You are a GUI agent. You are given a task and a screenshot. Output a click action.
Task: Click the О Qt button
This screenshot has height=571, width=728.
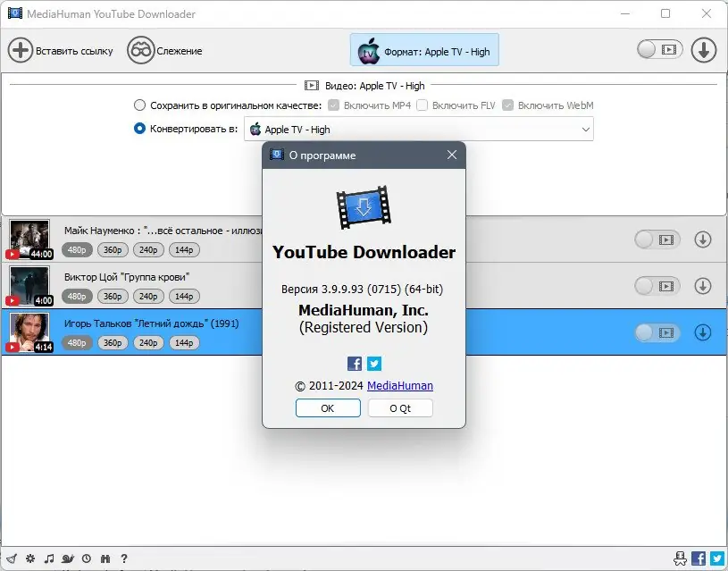(400, 408)
